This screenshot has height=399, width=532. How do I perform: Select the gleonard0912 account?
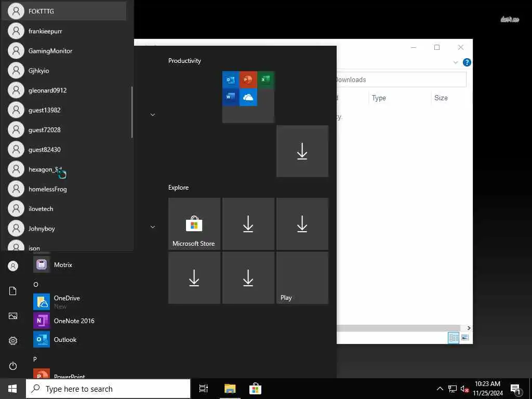[64, 90]
